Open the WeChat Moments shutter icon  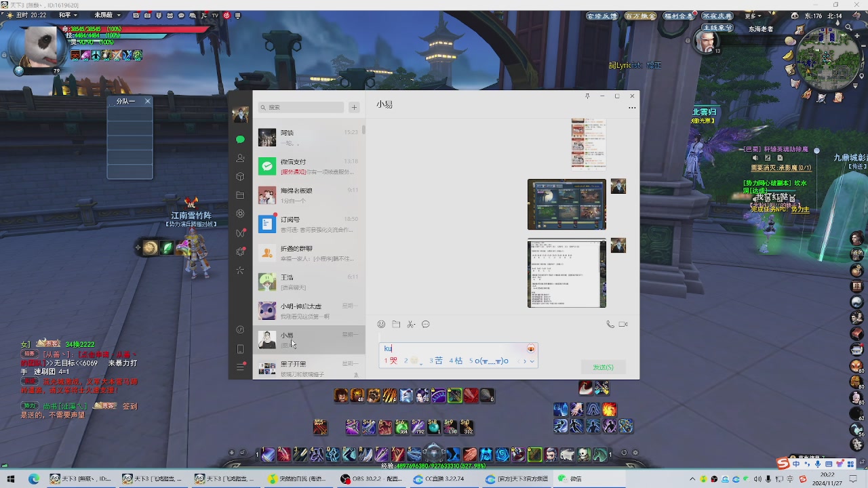click(240, 213)
